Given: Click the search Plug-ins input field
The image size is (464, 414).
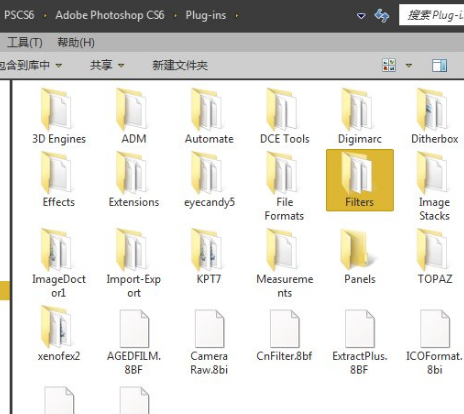Looking at the screenshot, I should click(432, 15).
